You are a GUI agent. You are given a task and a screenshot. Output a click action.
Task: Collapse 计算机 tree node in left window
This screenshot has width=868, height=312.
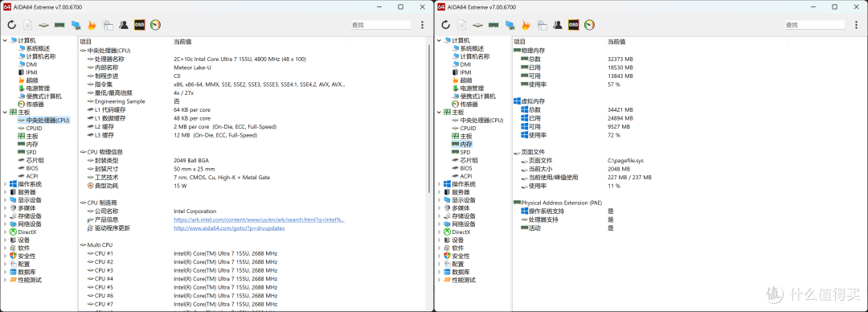[5, 40]
